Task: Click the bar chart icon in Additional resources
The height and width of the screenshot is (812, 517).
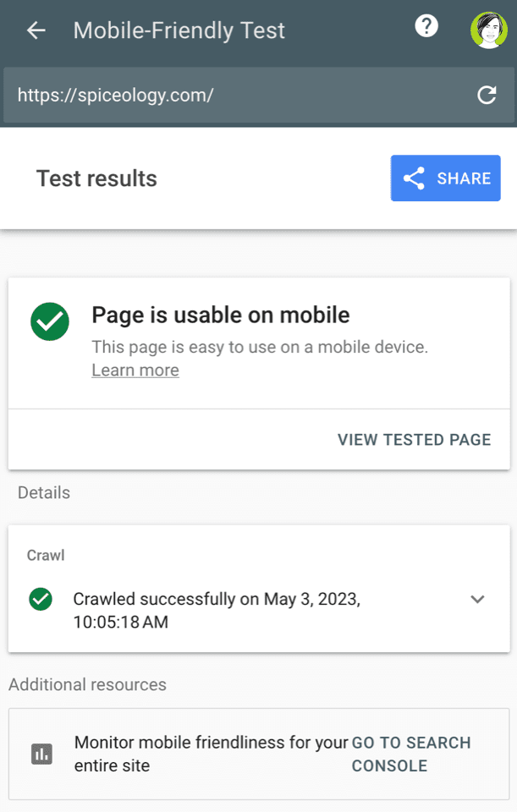Action: 41,754
